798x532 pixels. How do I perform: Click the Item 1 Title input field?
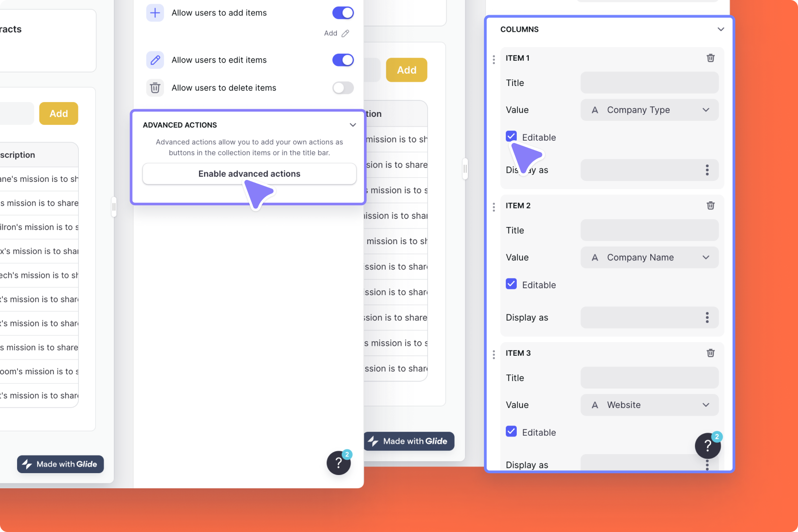[x=649, y=83]
